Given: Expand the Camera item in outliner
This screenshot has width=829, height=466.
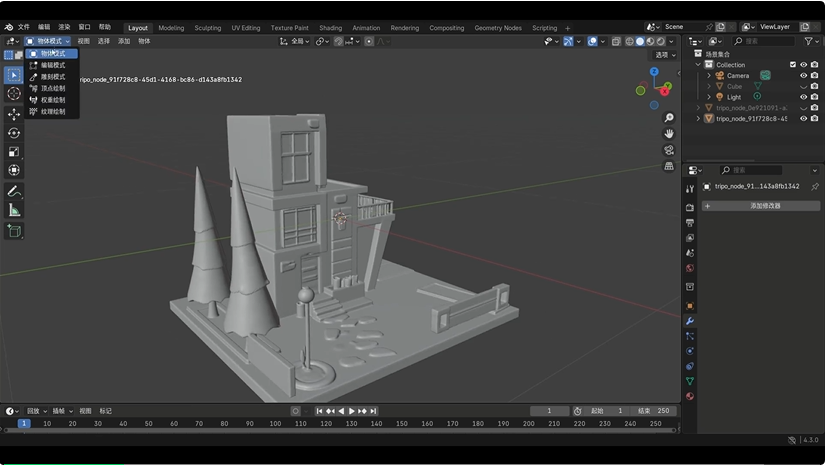Looking at the screenshot, I should point(709,76).
